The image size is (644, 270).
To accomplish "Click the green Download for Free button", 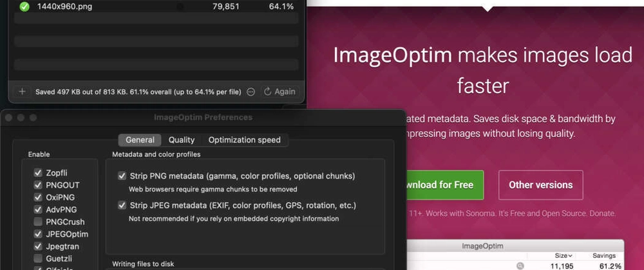I will (445, 184).
